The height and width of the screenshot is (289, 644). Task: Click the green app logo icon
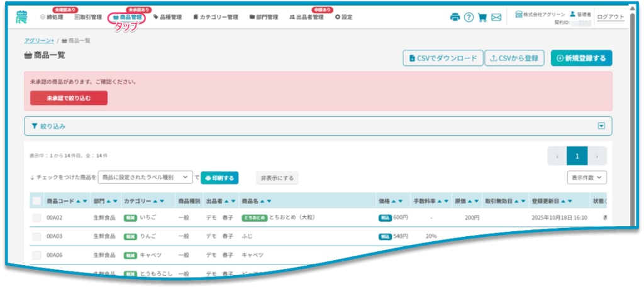(22, 17)
